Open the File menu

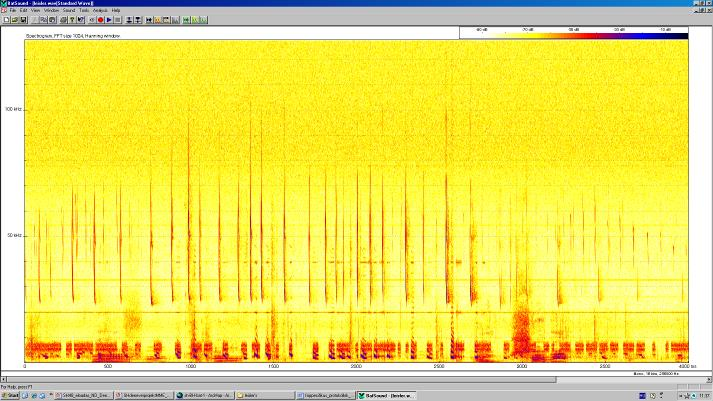coord(13,10)
